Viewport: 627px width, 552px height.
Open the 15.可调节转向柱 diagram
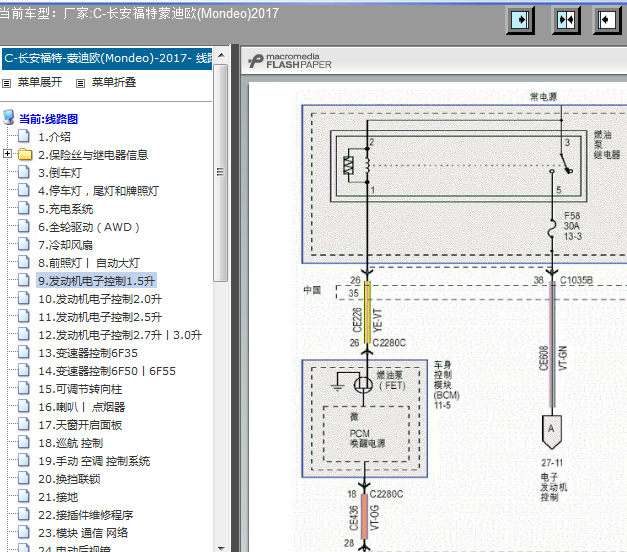click(80, 389)
